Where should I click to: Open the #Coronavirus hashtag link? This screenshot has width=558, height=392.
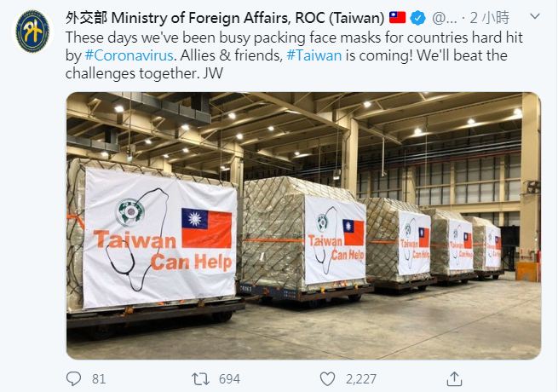click(129, 55)
